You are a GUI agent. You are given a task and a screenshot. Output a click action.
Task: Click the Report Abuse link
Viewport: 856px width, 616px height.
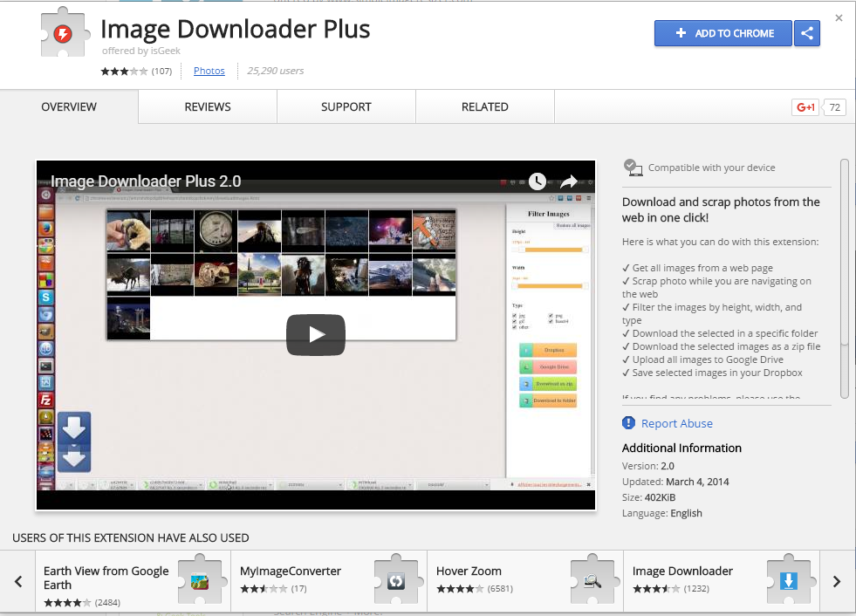(x=677, y=423)
